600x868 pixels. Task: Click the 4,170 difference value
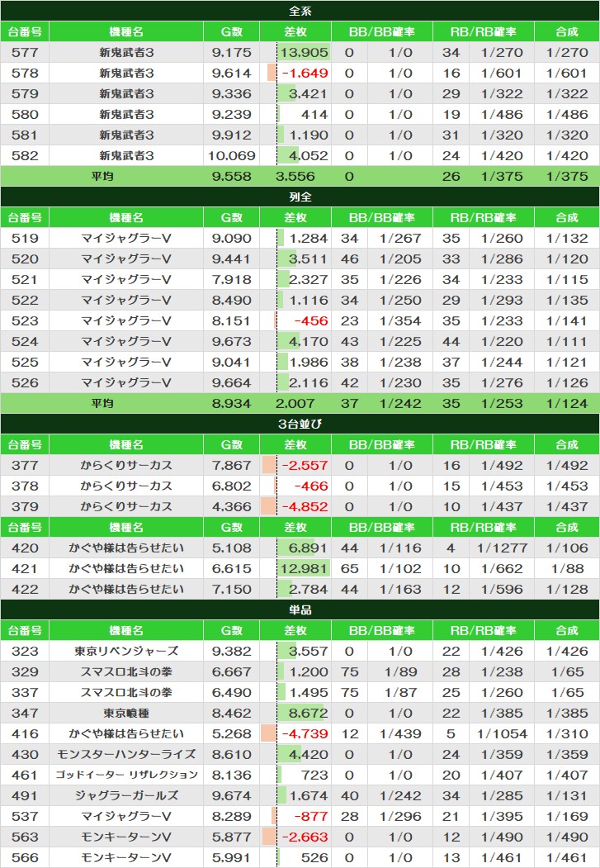(x=308, y=342)
